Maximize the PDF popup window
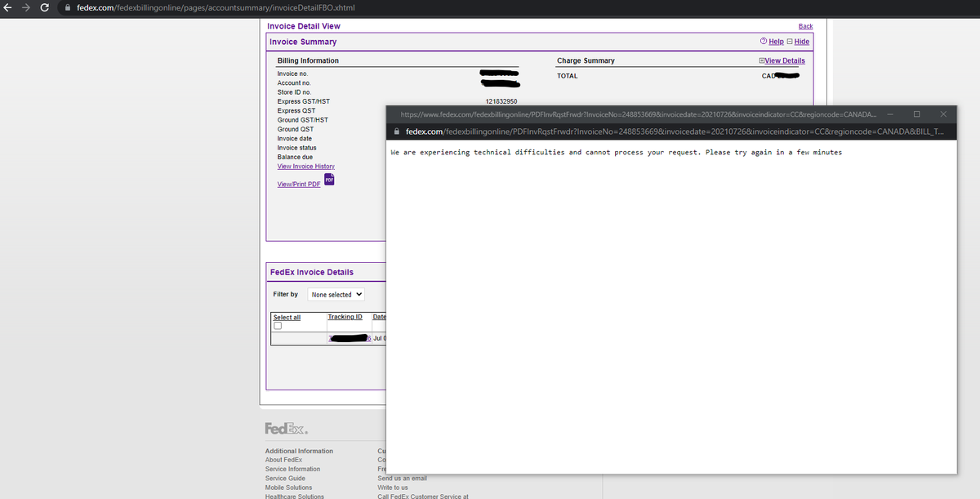This screenshot has height=499, width=980. 916,114
